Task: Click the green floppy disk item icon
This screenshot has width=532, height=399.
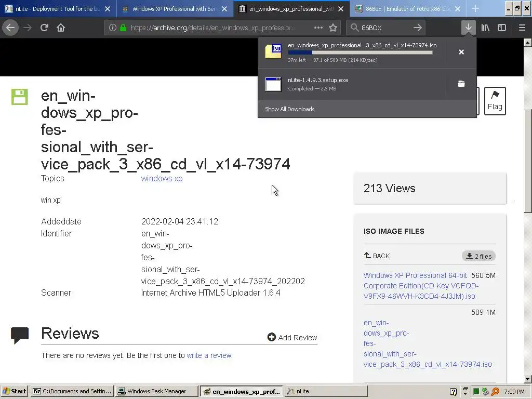Action: [x=19, y=97]
